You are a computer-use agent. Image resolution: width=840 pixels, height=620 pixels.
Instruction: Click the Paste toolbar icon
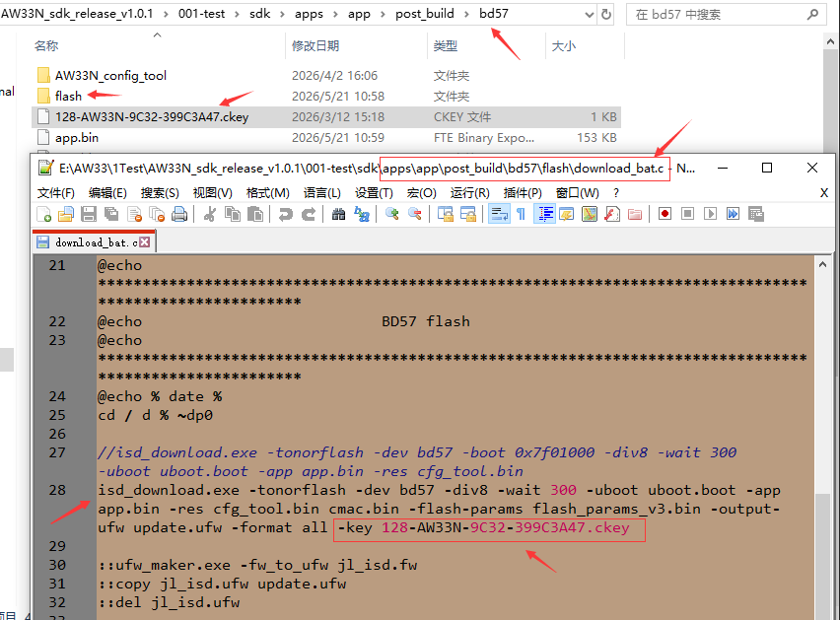pyautogui.click(x=255, y=214)
